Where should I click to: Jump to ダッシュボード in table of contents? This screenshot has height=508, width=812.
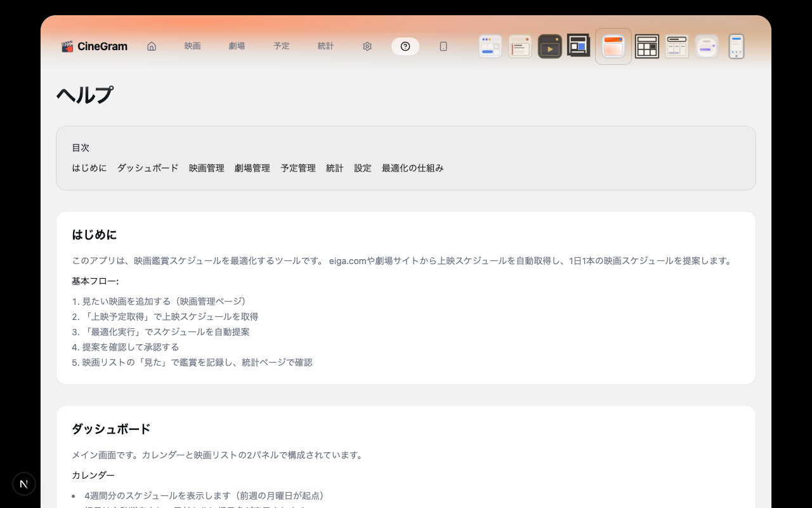pyautogui.click(x=148, y=168)
